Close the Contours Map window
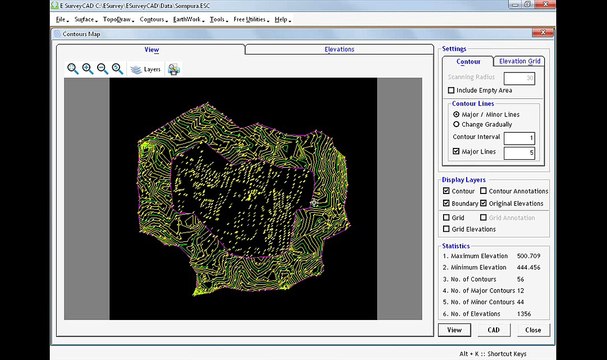The image size is (607, 360). (x=542, y=33)
